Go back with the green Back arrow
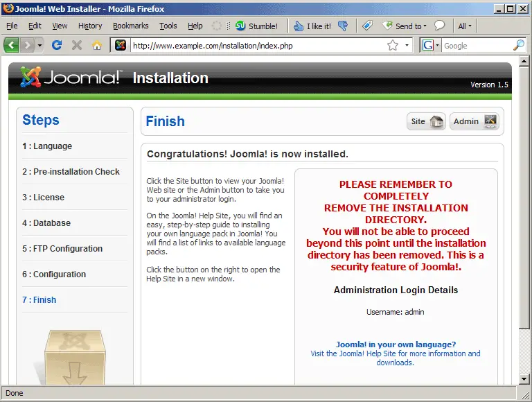This screenshot has width=532, height=402. pyautogui.click(x=11, y=45)
